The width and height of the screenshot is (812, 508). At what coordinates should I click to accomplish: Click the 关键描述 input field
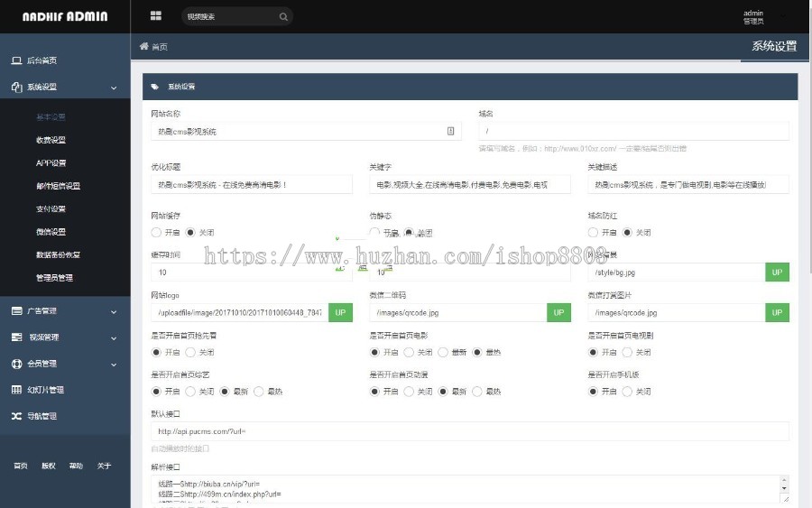(688, 184)
